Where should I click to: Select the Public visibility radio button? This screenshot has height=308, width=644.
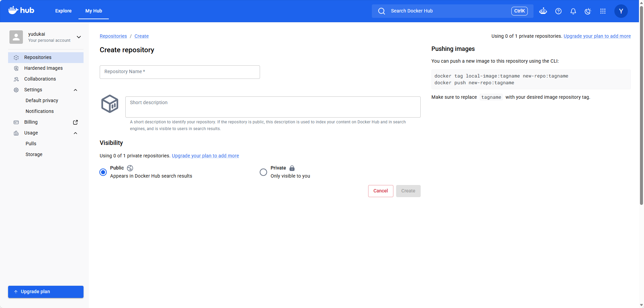(103, 172)
